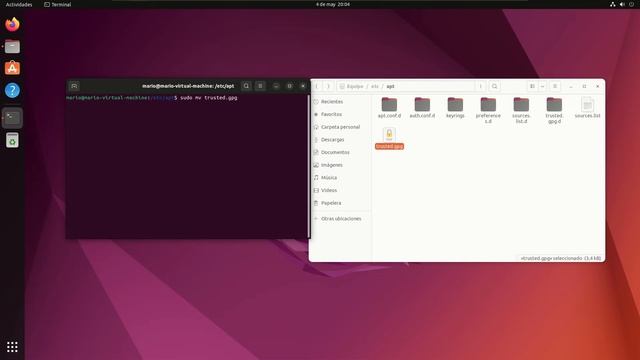Image resolution: width=640 pixels, height=360 pixels.
Task: Select the sources.list.d folder
Action: [x=521, y=110]
